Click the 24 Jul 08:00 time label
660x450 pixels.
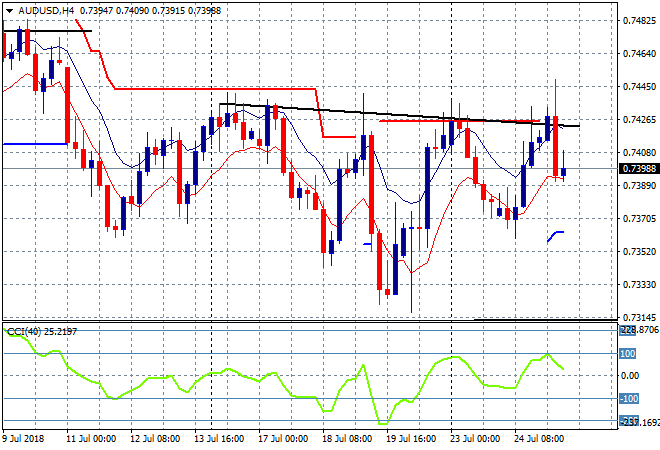[539, 439]
